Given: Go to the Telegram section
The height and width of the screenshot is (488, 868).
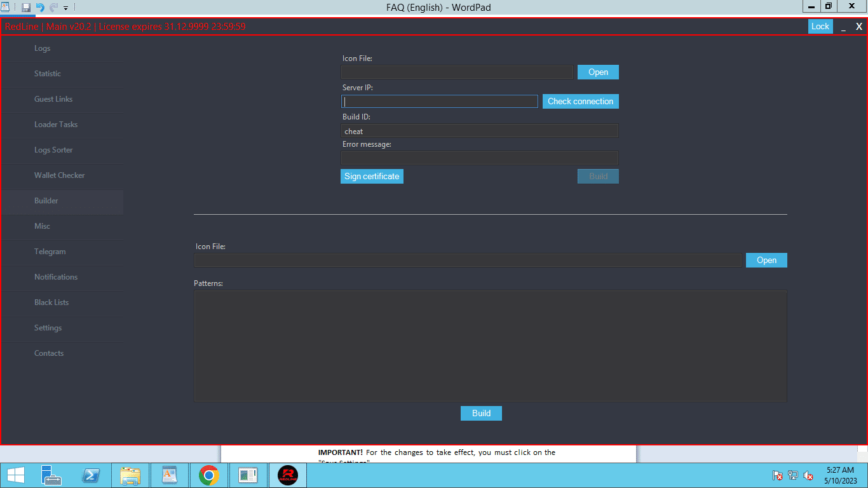Looking at the screenshot, I should click(x=62, y=252).
